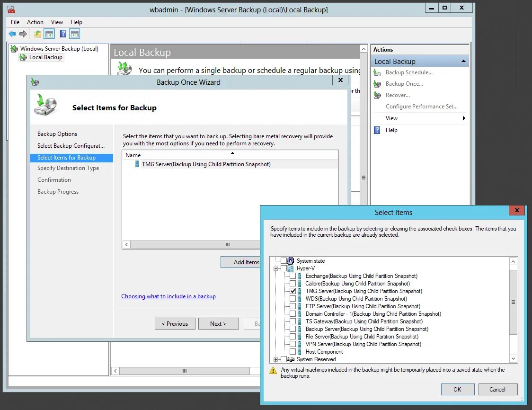Click the Hyper-V server icon in Select Items
This screenshot has height=410, width=532.
click(x=291, y=268)
